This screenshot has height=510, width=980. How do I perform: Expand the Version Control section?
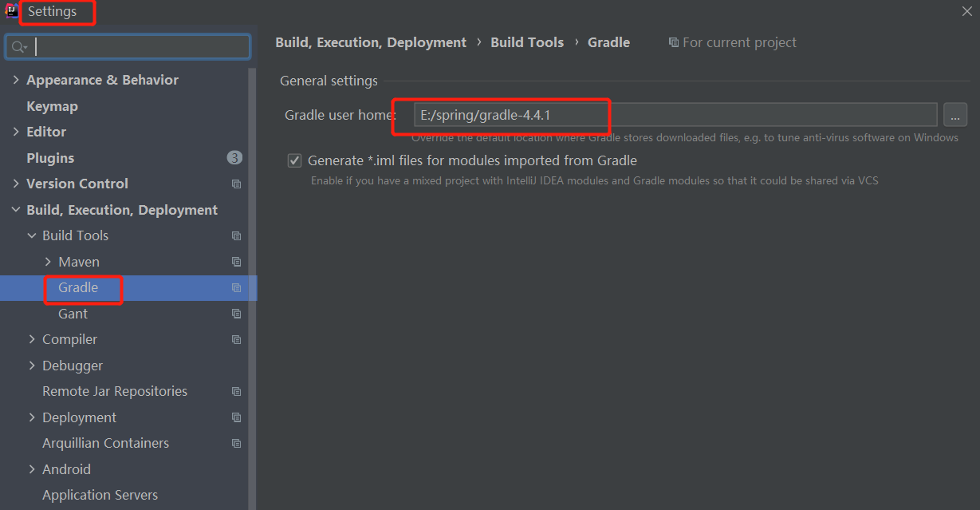(16, 184)
